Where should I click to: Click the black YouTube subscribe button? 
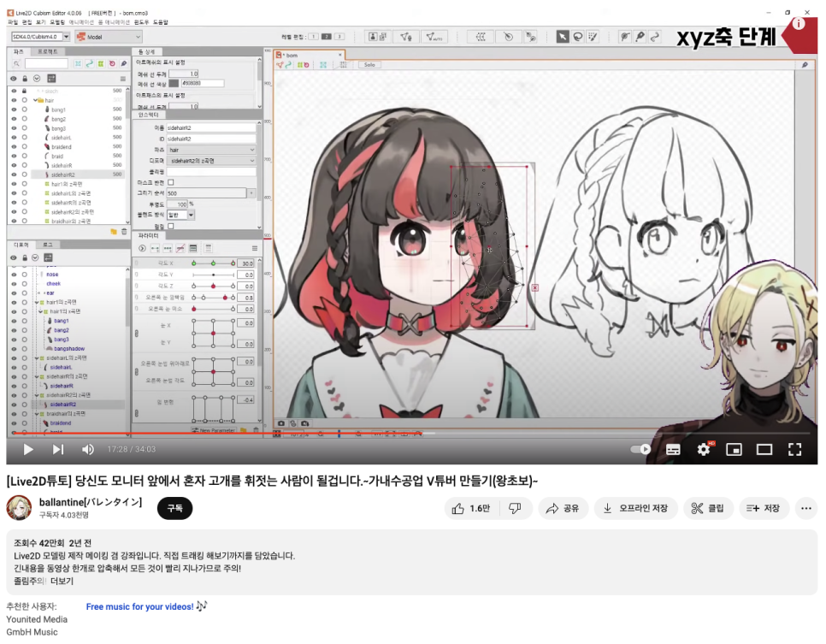174,508
